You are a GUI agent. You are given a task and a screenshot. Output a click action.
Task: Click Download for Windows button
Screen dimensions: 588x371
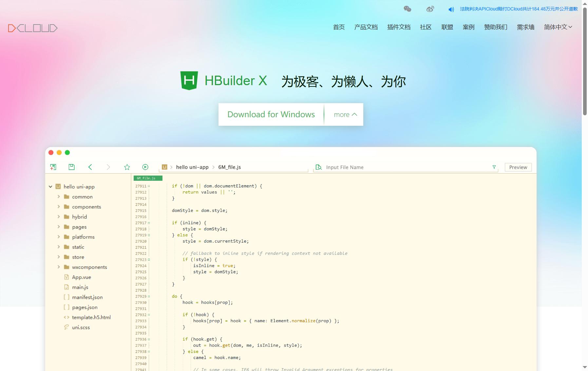point(271,114)
